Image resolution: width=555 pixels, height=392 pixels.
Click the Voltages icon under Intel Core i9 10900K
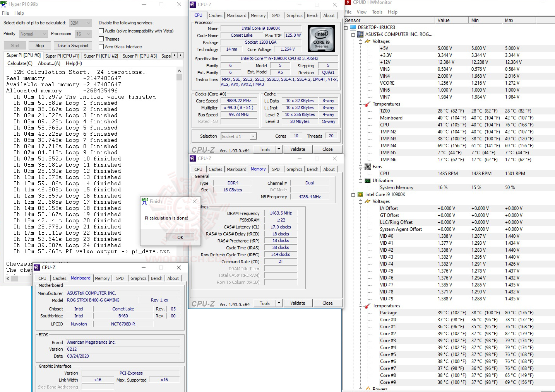click(x=368, y=201)
